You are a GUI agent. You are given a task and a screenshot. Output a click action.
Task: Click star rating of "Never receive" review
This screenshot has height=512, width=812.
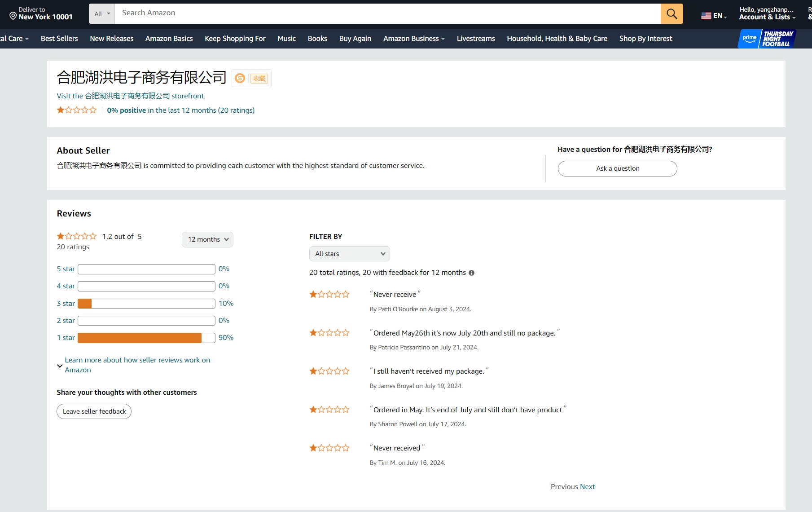pyautogui.click(x=329, y=294)
